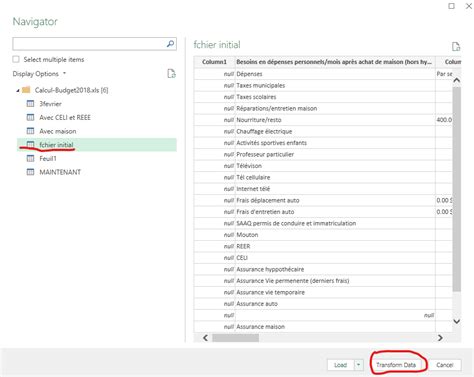This screenshot has width=474, height=377.
Task: Click inside the Navigator search field
Action: click(89, 44)
